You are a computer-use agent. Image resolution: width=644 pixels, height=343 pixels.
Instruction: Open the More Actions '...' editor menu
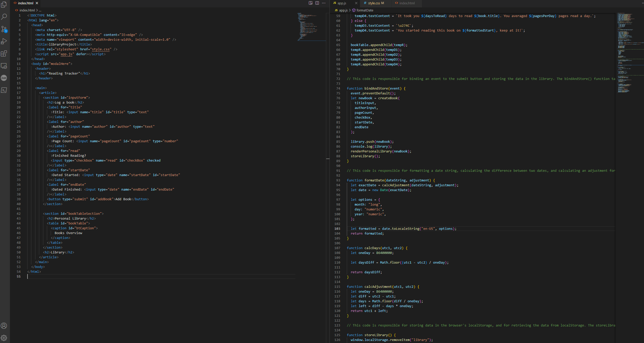click(x=324, y=3)
